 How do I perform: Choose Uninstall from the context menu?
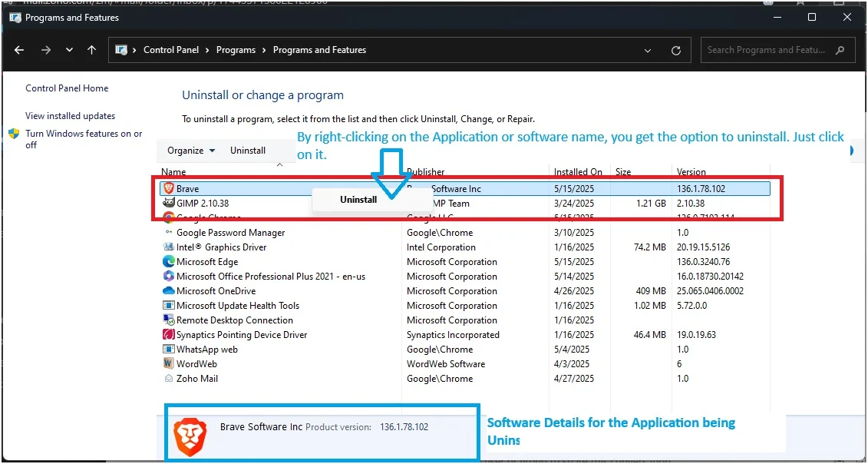click(358, 200)
